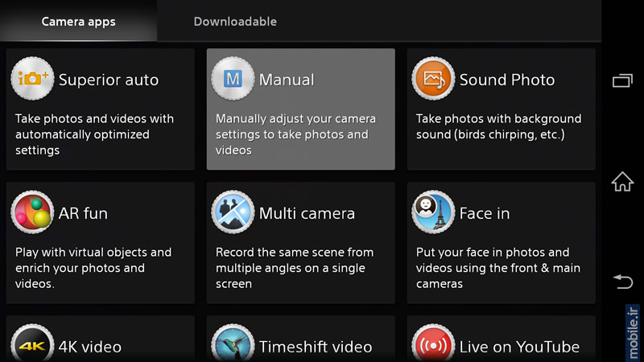Screen dimensions: 644x362
Task: Select the Live on YouTube label
Action: (519, 348)
